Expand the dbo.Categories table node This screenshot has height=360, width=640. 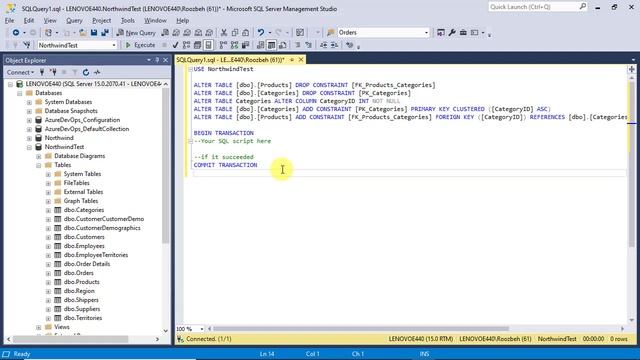click(48, 210)
